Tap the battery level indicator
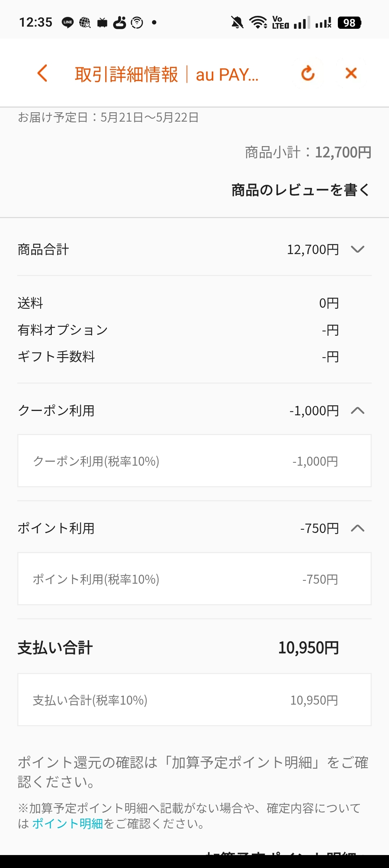Viewport: 389px width, 868px height. coord(349,23)
